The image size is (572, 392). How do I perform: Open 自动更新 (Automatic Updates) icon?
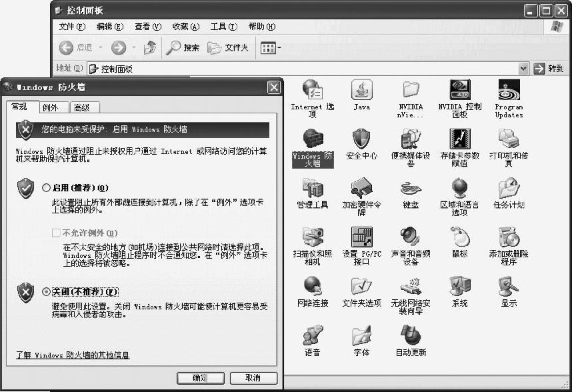(x=411, y=336)
